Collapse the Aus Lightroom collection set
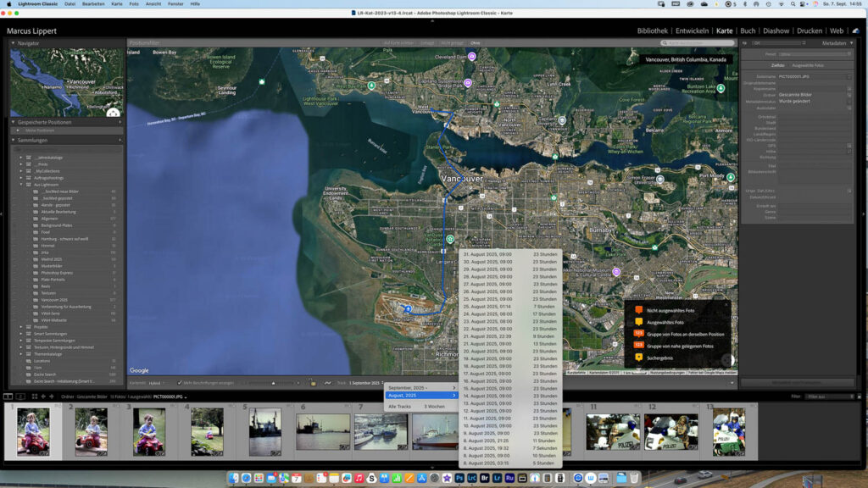This screenshot has width=868, height=488. (21, 185)
